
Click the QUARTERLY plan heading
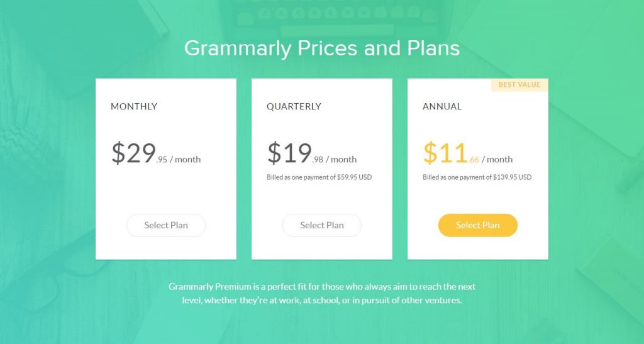coord(294,106)
